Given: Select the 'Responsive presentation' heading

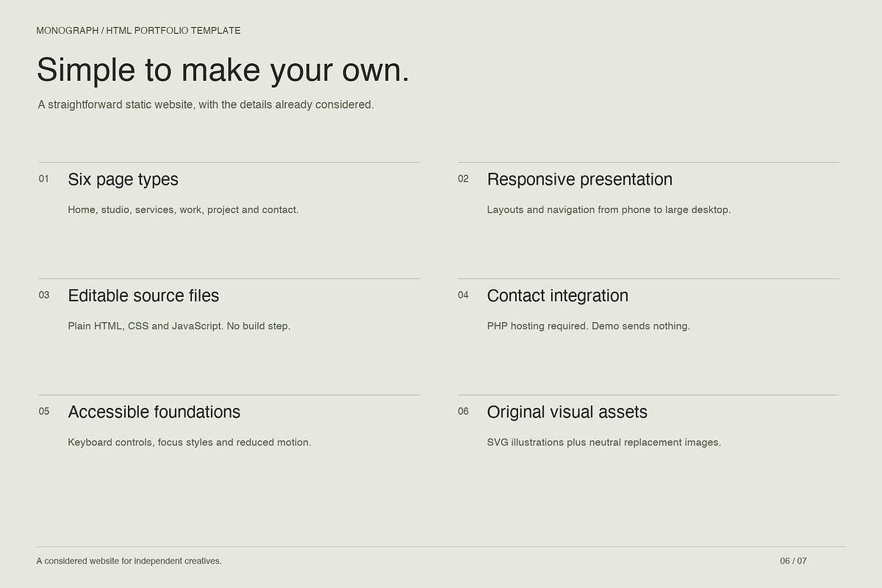Looking at the screenshot, I should [x=580, y=180].
